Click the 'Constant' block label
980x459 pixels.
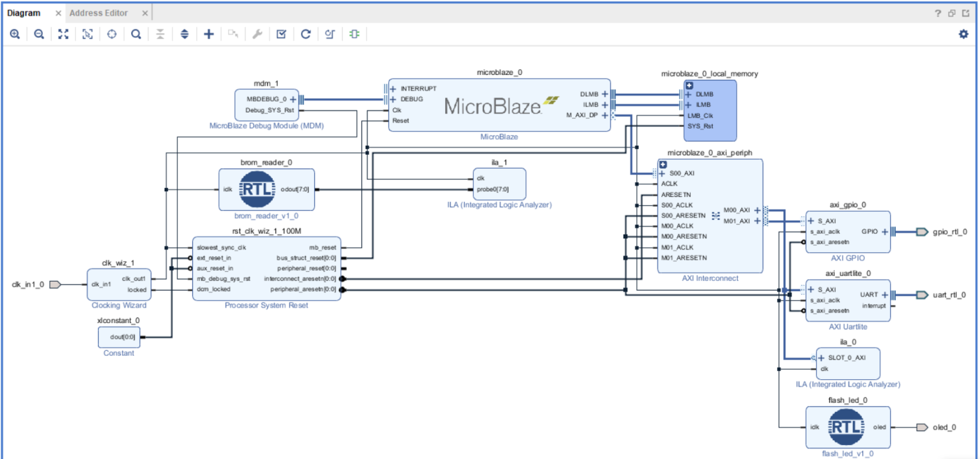pos(119,353)
